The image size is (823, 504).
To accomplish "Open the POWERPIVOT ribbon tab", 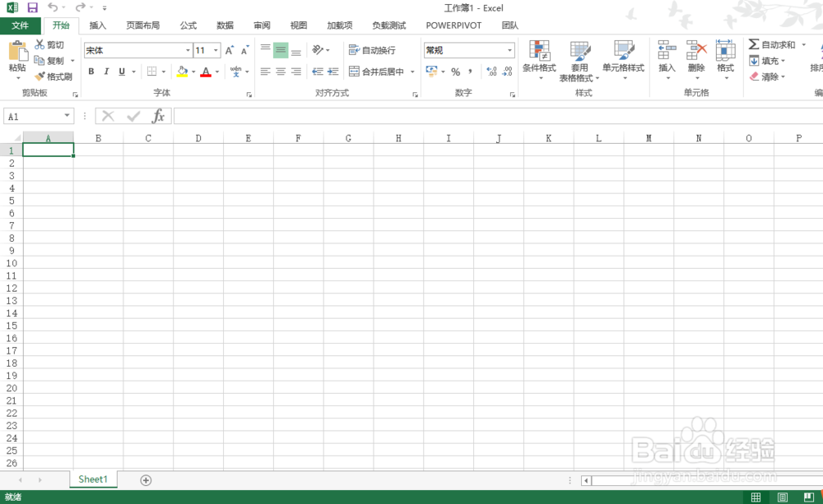I will [x=453, y=25].
